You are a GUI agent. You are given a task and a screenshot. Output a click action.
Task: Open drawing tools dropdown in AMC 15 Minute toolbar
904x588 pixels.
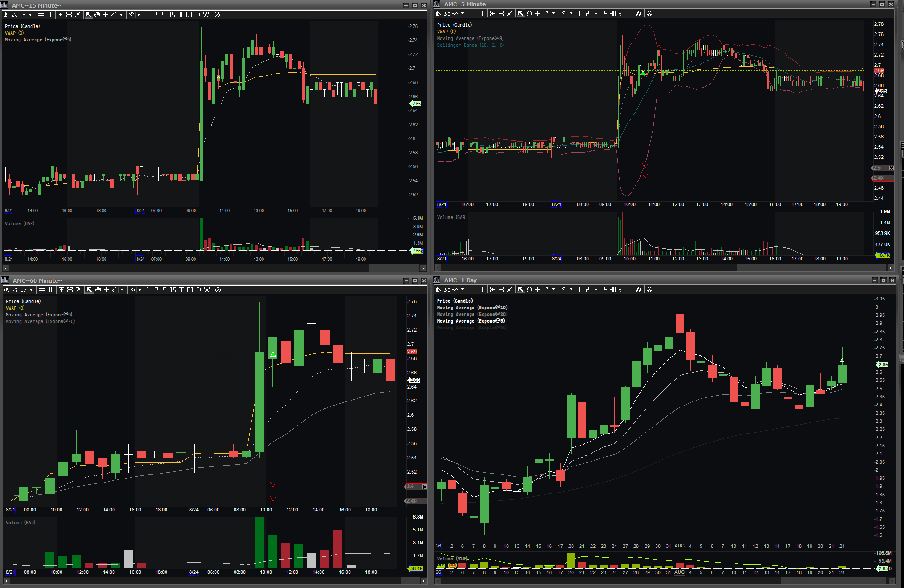pos(121,15)
